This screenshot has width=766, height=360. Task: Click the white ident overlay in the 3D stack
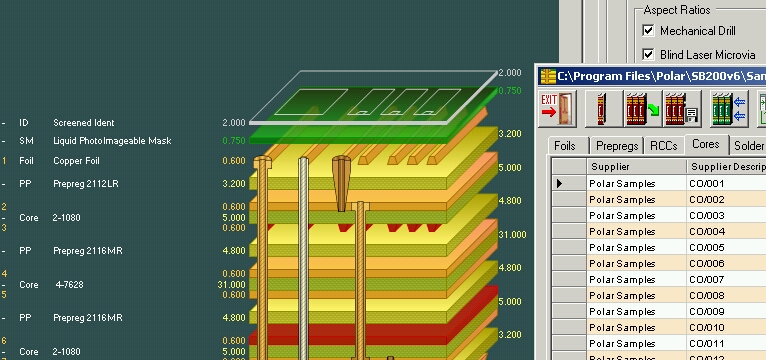pyautogui.click(x=374, y=97)
